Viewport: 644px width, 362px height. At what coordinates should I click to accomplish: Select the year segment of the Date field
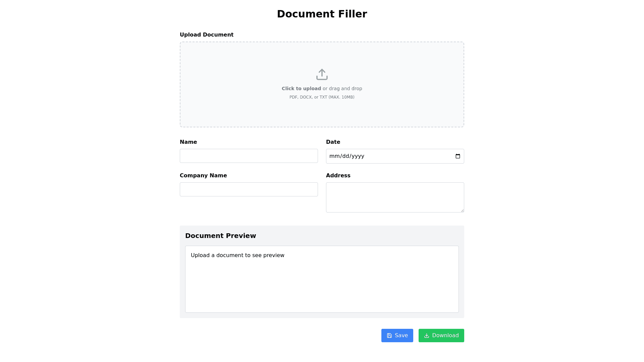click(x=358, y=156)
